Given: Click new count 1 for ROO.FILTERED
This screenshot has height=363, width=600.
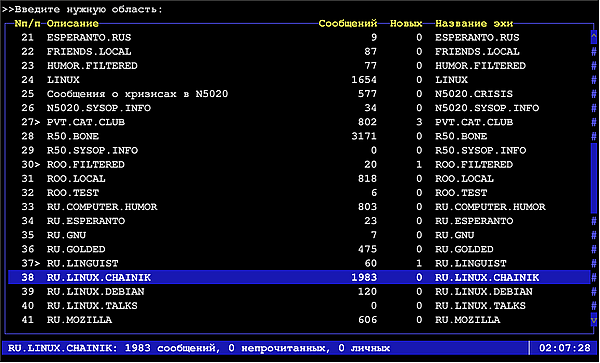Looking at the screenshot, I should pyautogui.click(x=419, y=165).
